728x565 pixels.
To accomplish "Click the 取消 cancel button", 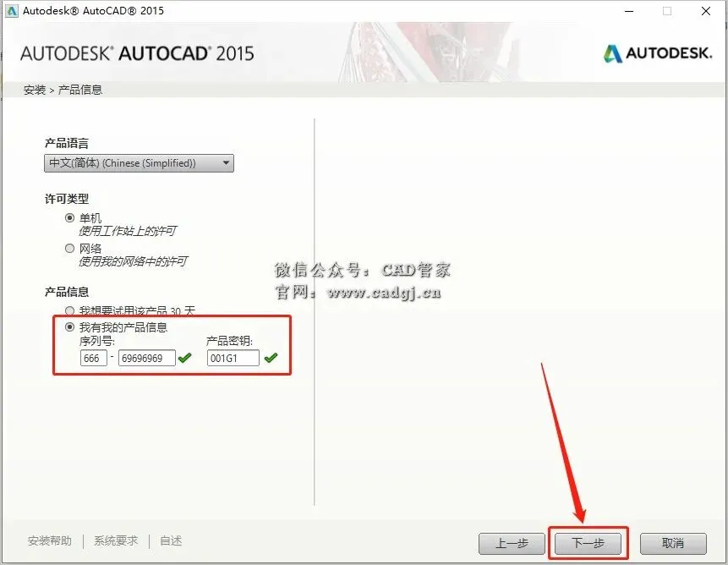I will 673,543.
